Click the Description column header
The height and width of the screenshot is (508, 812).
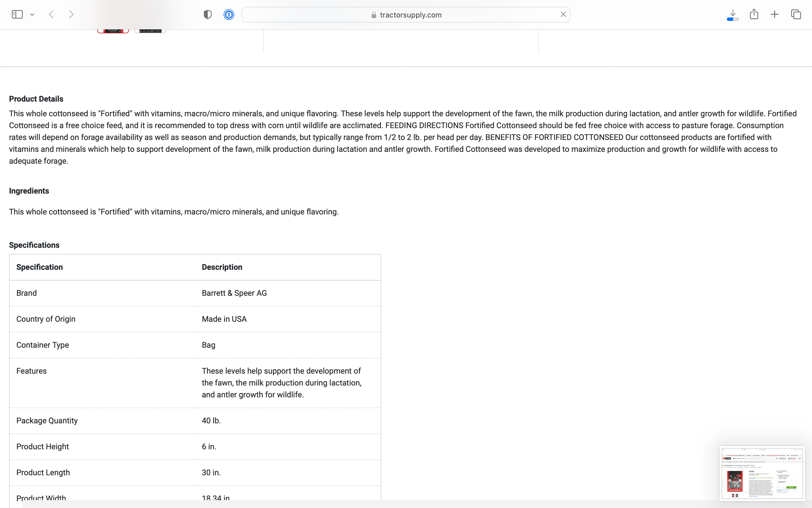point(222,267)
